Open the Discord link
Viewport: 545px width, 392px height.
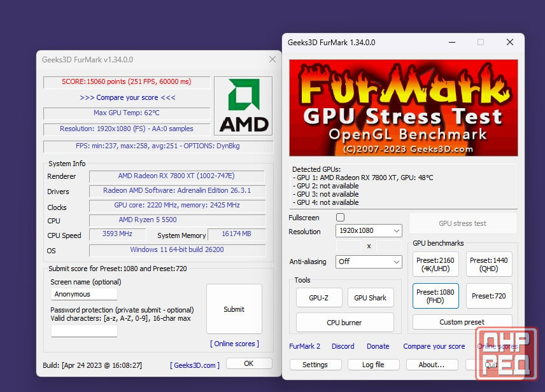coord(343,346)
